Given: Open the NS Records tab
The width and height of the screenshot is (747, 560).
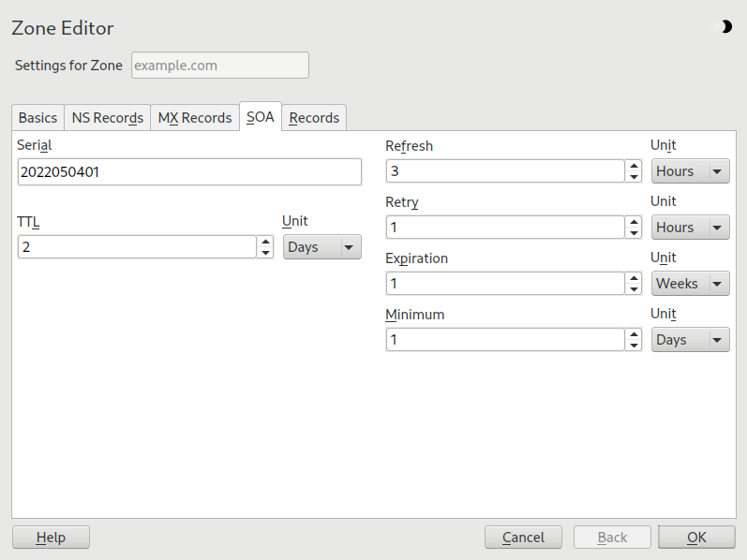Looking at the screenshot, I should click(107, 118).
